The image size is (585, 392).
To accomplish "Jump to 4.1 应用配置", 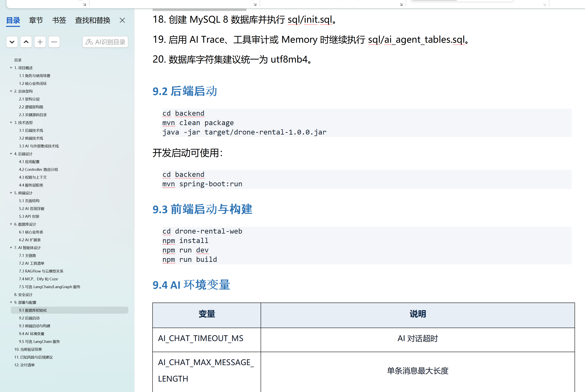I will pos(29,162).
